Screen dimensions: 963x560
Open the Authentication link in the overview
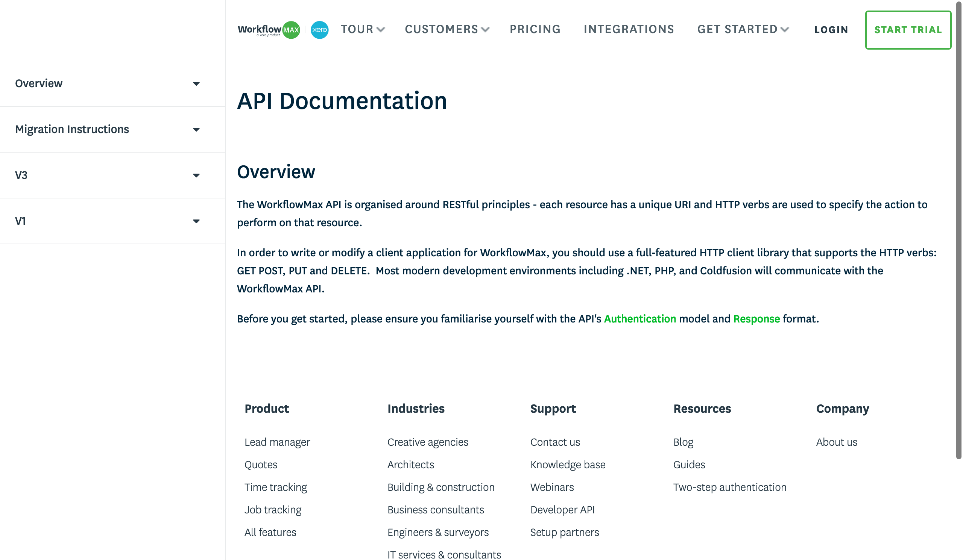pyautogui.click(x=640, y=319)
